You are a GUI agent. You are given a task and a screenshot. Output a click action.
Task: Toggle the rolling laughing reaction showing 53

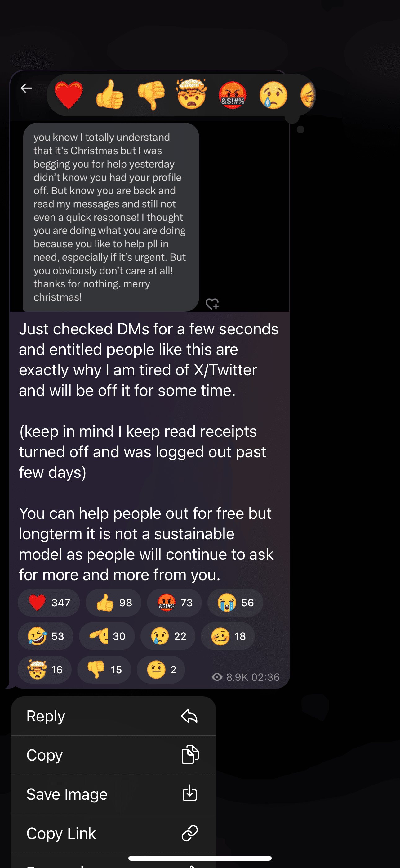pos(46,636)
